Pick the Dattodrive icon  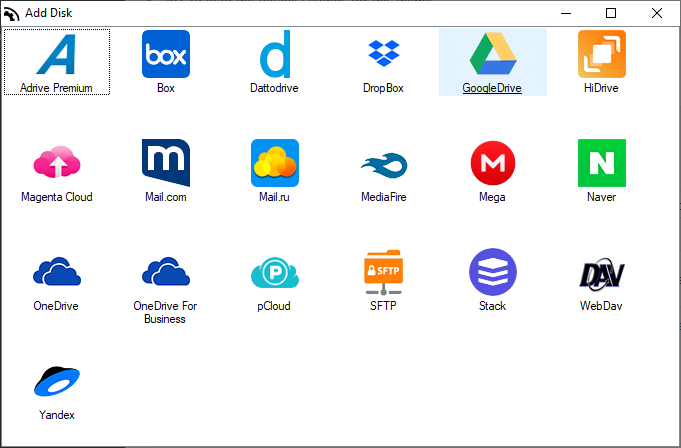pyautogui.click(x=275, y=54)
